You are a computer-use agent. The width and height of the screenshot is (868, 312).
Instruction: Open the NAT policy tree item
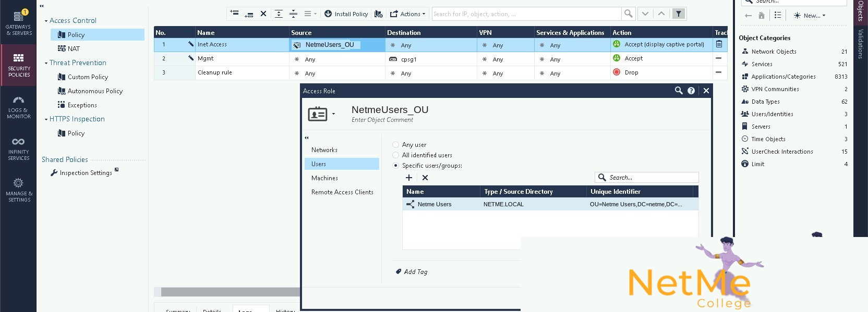[x=69, y=49]
